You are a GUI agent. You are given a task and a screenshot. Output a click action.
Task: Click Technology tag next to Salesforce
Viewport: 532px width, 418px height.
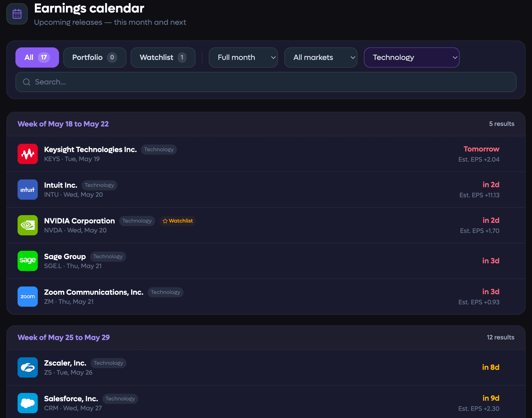click(120, 399)
